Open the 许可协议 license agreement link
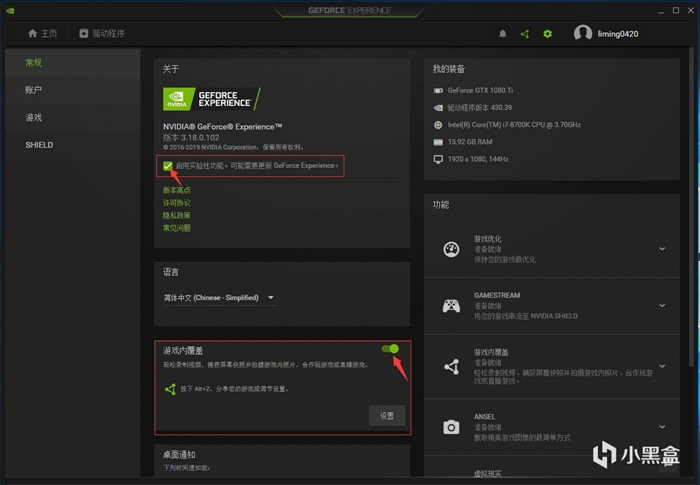This screenshot has height=485, width=700. [177, 203]
